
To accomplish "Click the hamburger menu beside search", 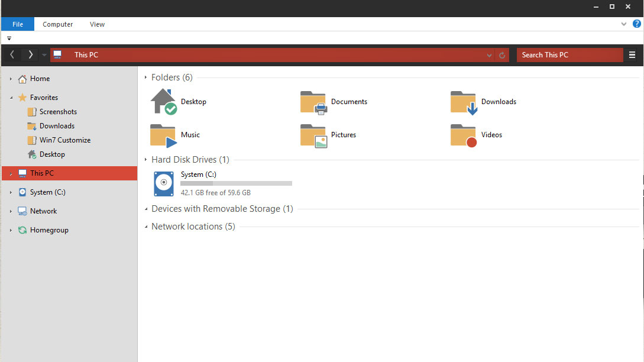I will pos(632,54).
